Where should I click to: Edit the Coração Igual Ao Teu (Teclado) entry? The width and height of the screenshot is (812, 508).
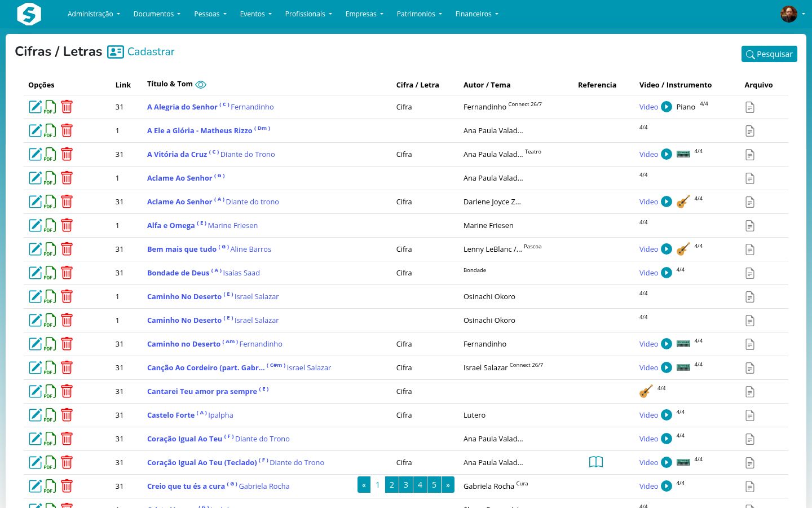click(x=35, y=462)
